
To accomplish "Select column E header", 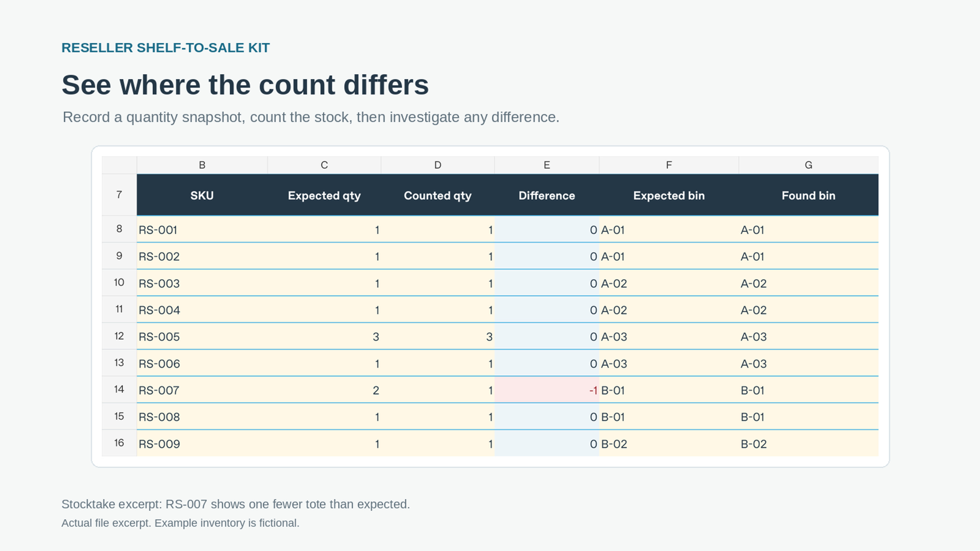I will pos(547,165).
